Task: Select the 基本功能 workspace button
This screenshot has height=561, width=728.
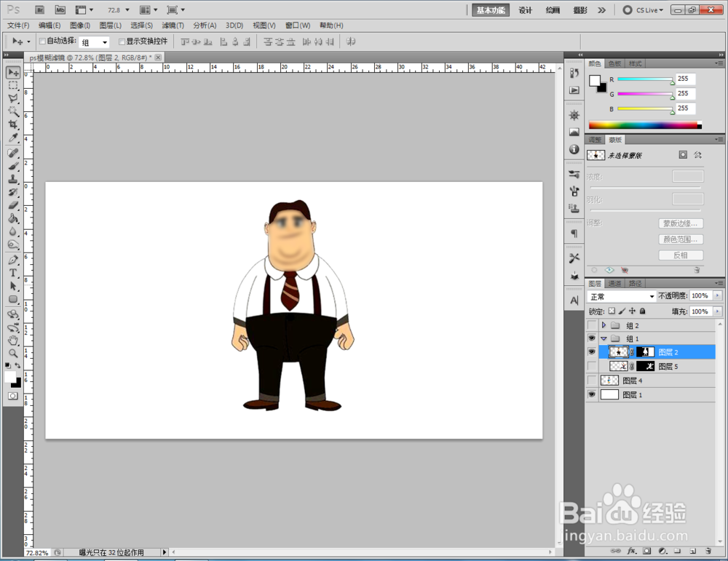Action: click(x=491, y=9)
